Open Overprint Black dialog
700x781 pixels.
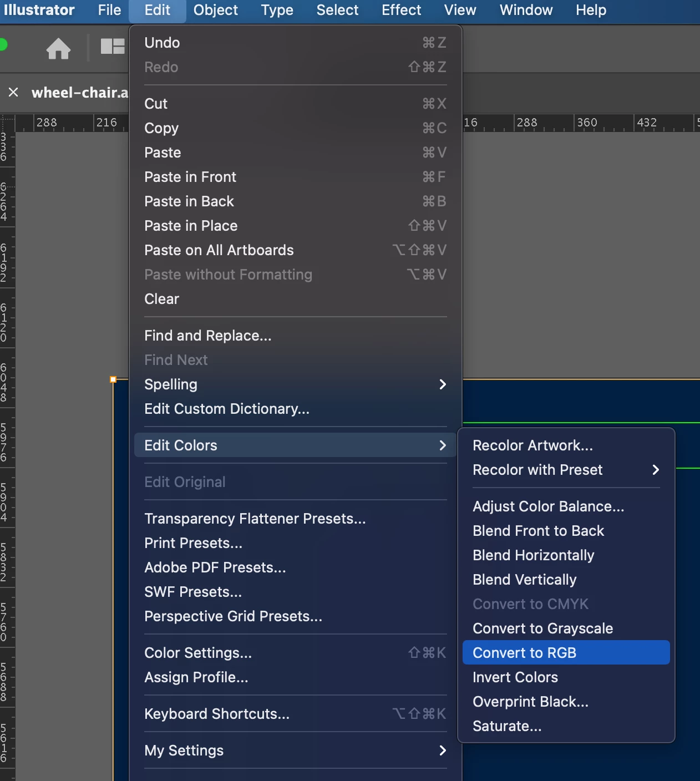566,702
